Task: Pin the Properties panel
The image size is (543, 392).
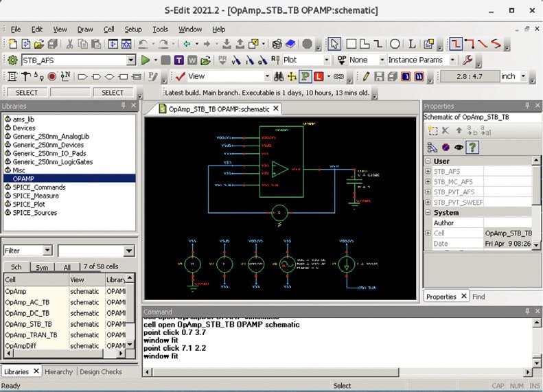Action: click(x=527, y=106)
